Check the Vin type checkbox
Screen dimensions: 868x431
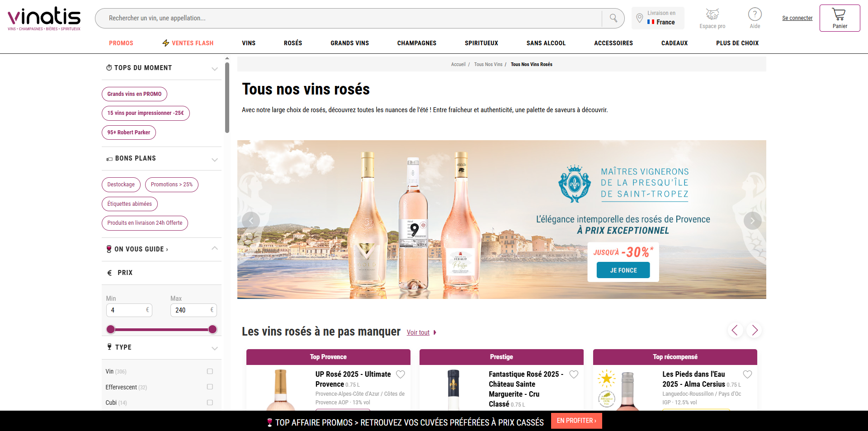coord(210,371)
